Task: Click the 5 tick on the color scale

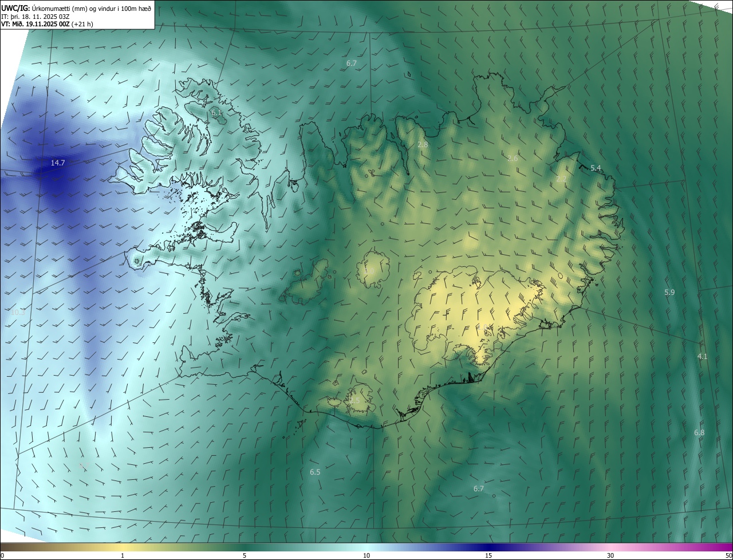Action: [x=245, y=555]
